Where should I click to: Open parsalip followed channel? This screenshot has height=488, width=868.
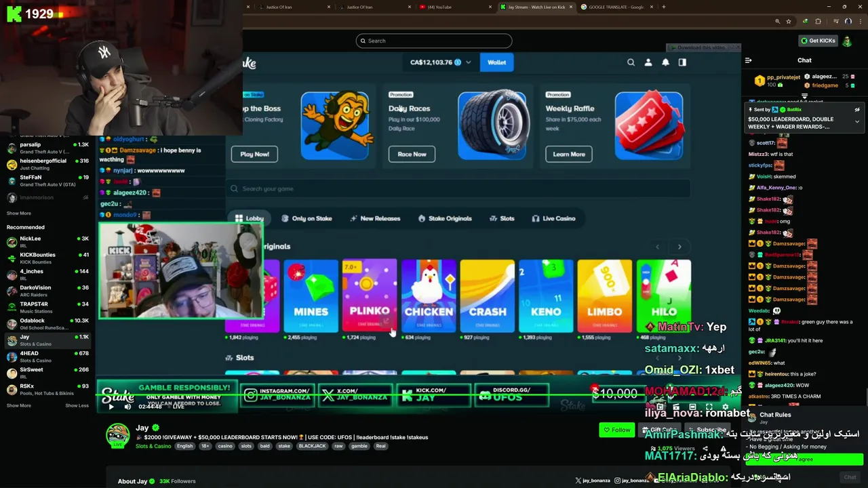click(x=47, y=148)
